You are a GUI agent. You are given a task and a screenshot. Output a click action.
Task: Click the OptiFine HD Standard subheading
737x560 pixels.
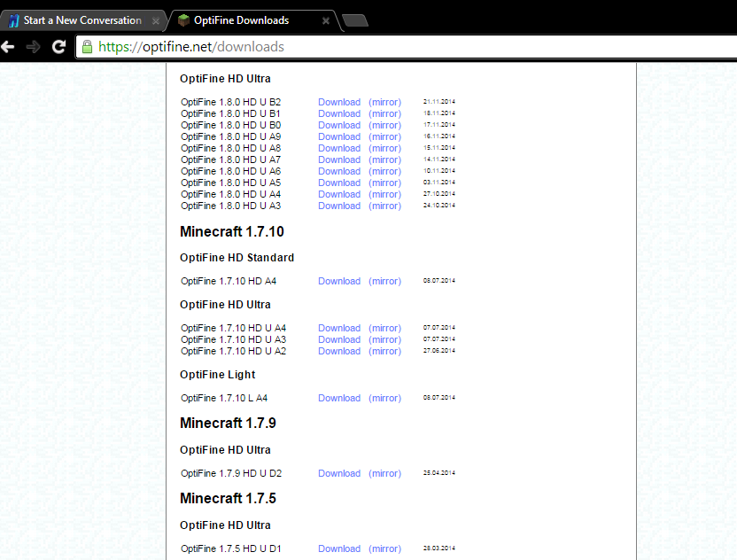237,258
